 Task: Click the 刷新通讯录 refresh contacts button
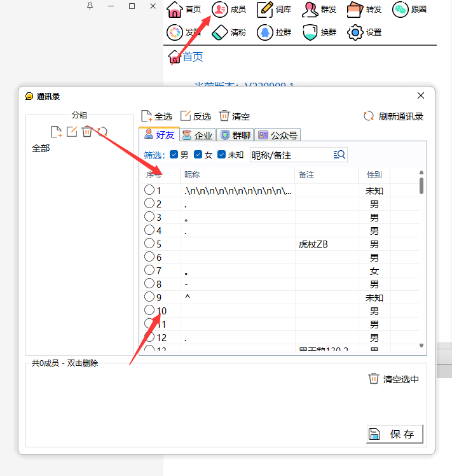tap(393, 116)
